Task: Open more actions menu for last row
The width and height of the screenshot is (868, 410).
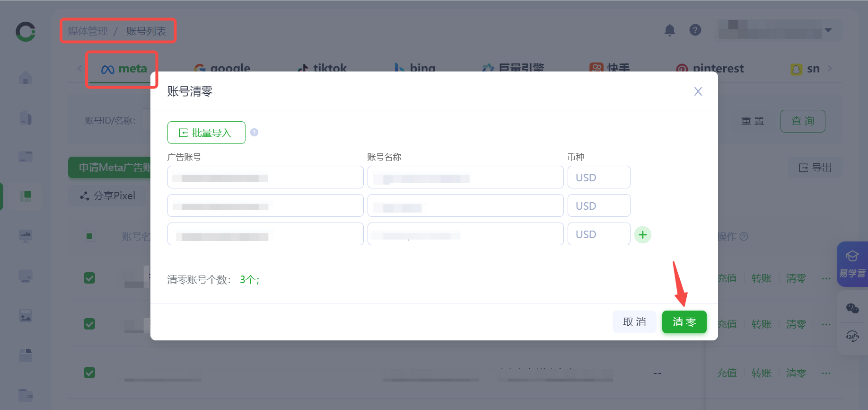Action: 826,373
